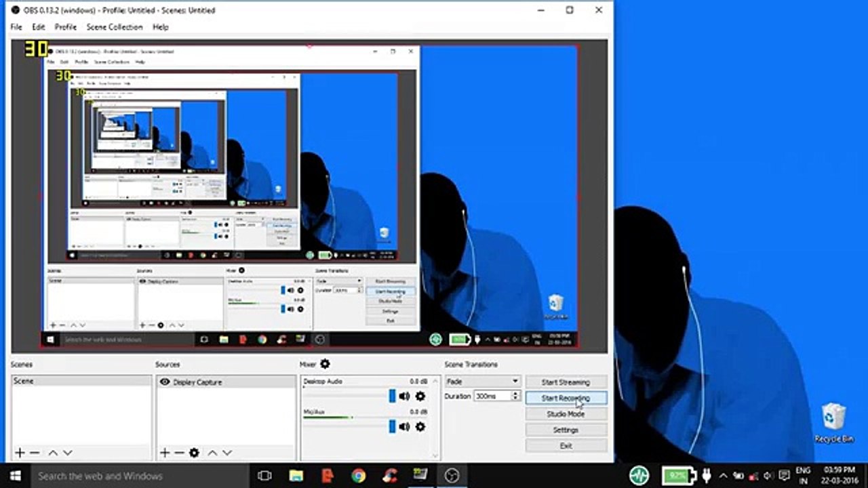Open Task View on the taskbar
Viewport: 868px width, 488px height.
click(x=265, y=476)
